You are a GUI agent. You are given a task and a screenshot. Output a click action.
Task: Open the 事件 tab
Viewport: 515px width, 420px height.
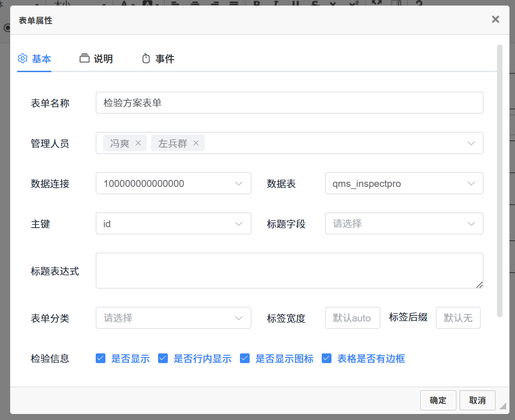click(x=158, y=59)
